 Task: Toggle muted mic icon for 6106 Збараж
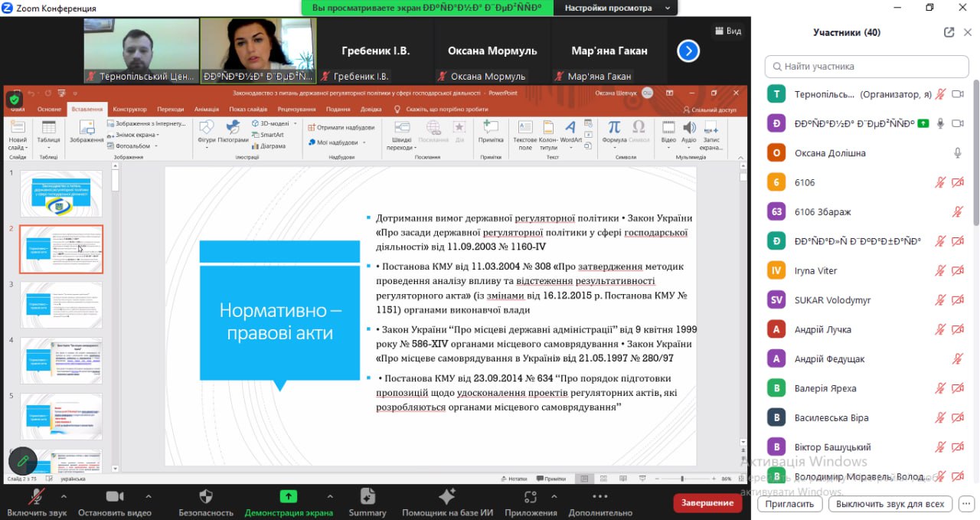click(x=957, y=212)
